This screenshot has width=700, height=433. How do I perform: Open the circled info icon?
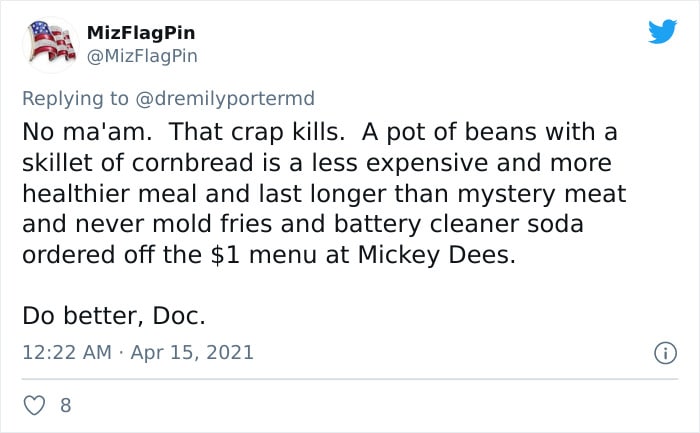click(665, 353)
